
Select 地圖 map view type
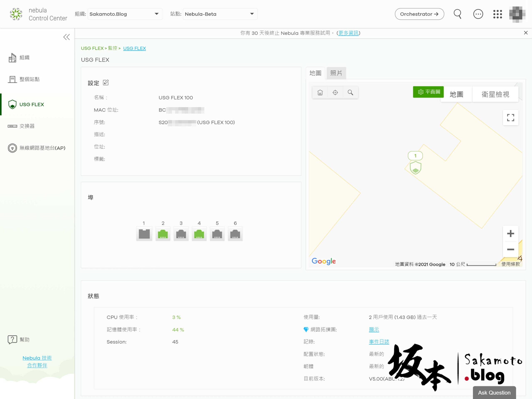(456, 94)
